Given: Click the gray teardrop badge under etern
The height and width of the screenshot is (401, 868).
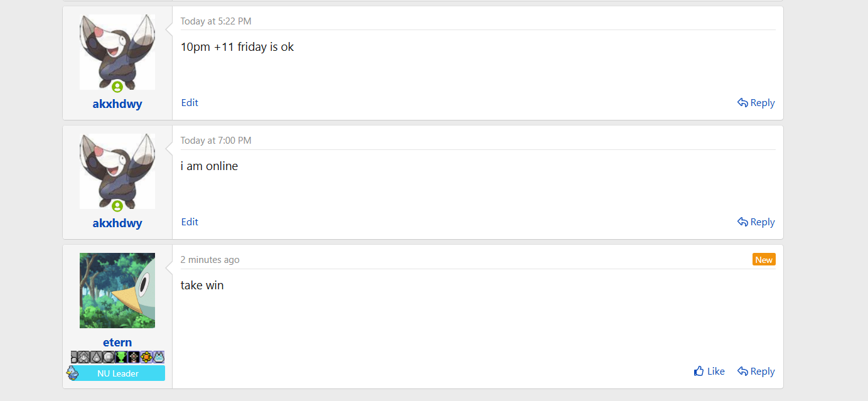Looking at the screenshot, I should coord(96,357).
